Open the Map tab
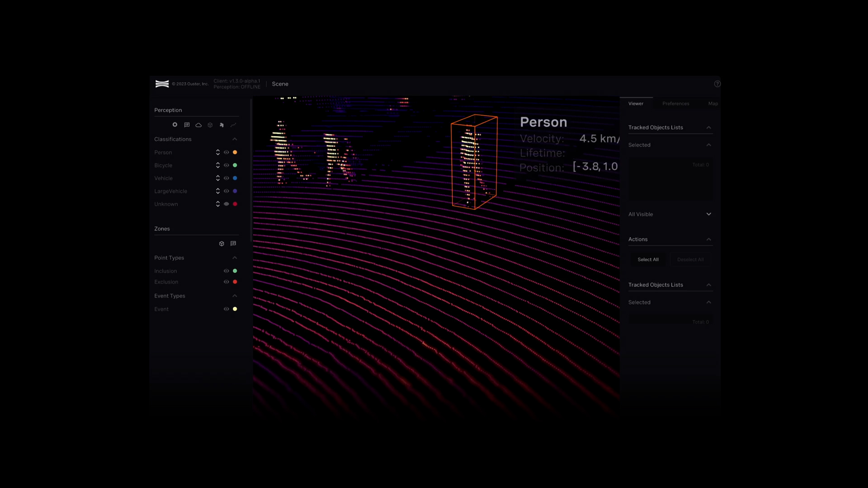This screenshot has height=488, width=868. pyautogui.click(x=713, y=103)
